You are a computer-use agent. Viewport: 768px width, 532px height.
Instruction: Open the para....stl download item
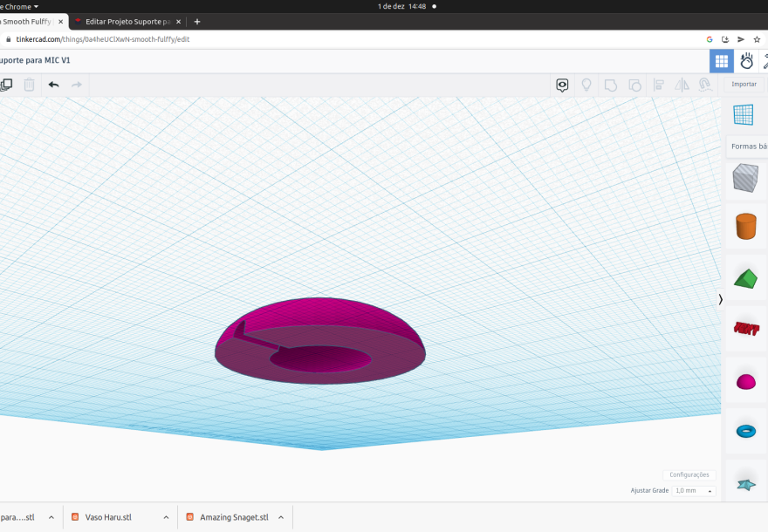17,517
